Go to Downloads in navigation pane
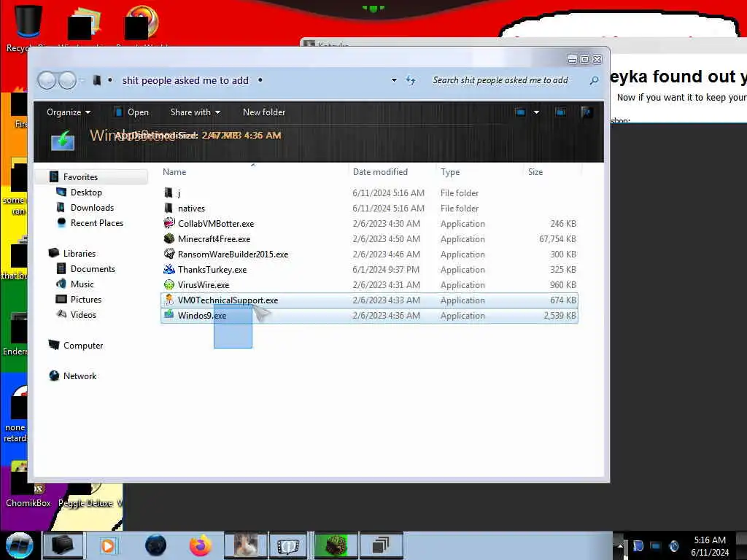 [92, 208]
